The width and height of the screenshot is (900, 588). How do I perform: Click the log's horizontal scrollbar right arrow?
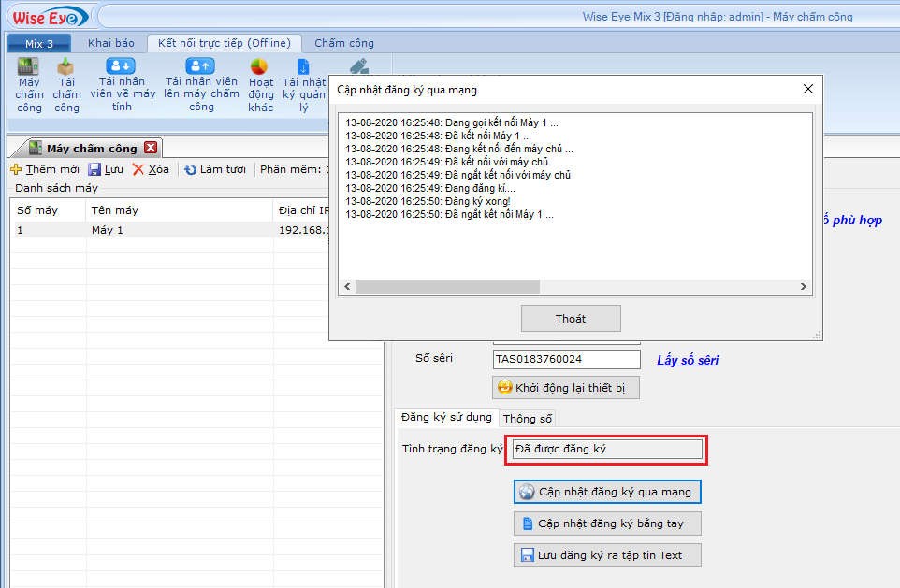(x=803, y=287)
